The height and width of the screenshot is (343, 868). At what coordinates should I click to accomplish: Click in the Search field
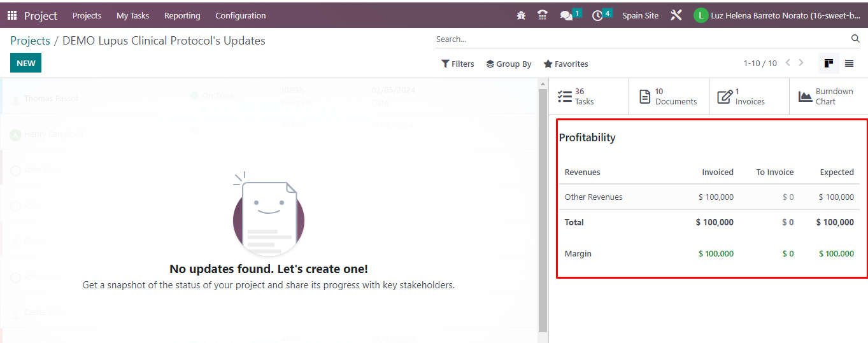pos(642,39)
